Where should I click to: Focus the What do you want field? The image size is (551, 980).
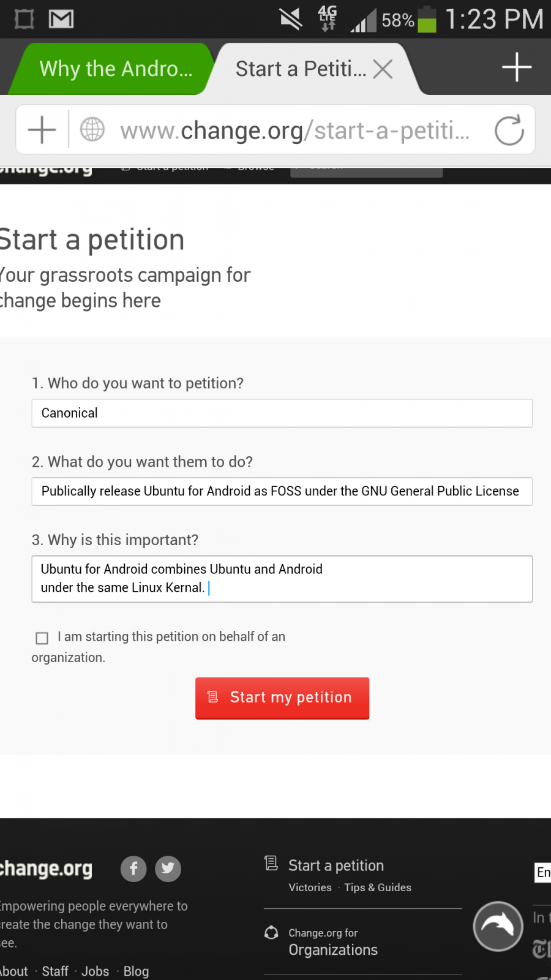click(282, 491)
